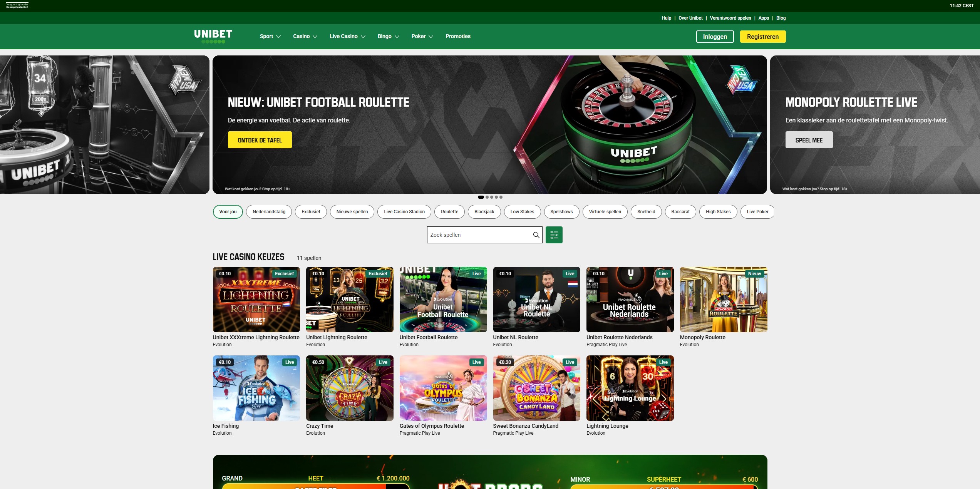The height and width of the screenshot is (489, 980).
Task: Click the Unibet Football Roulette title text
Action: click(429, 337)
